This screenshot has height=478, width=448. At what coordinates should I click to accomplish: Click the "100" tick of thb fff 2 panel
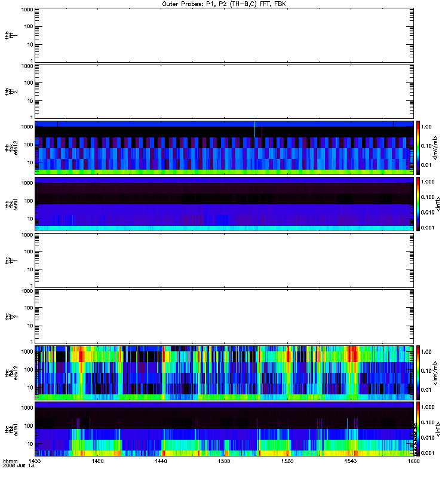[x=29, y=83]
